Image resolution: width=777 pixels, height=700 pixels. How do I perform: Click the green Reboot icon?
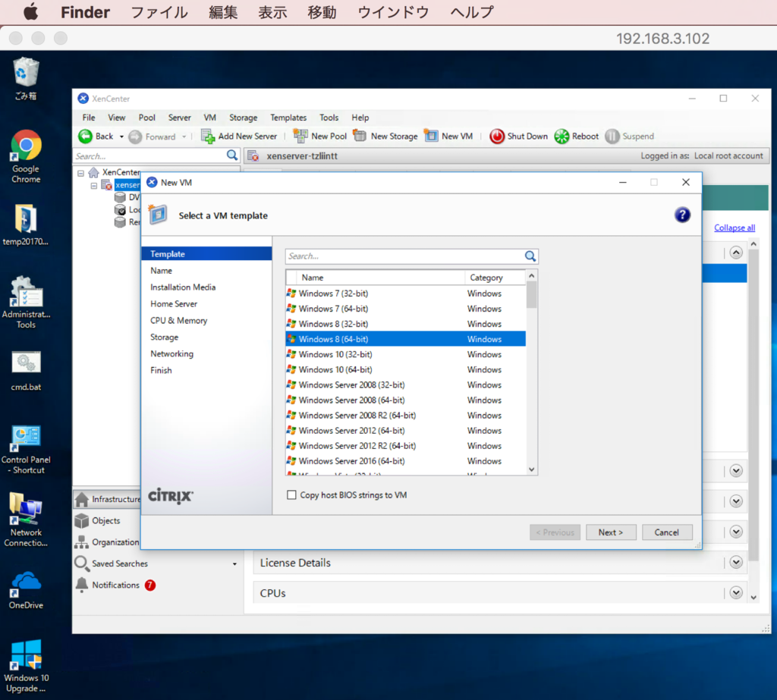(x=562, y=137)
